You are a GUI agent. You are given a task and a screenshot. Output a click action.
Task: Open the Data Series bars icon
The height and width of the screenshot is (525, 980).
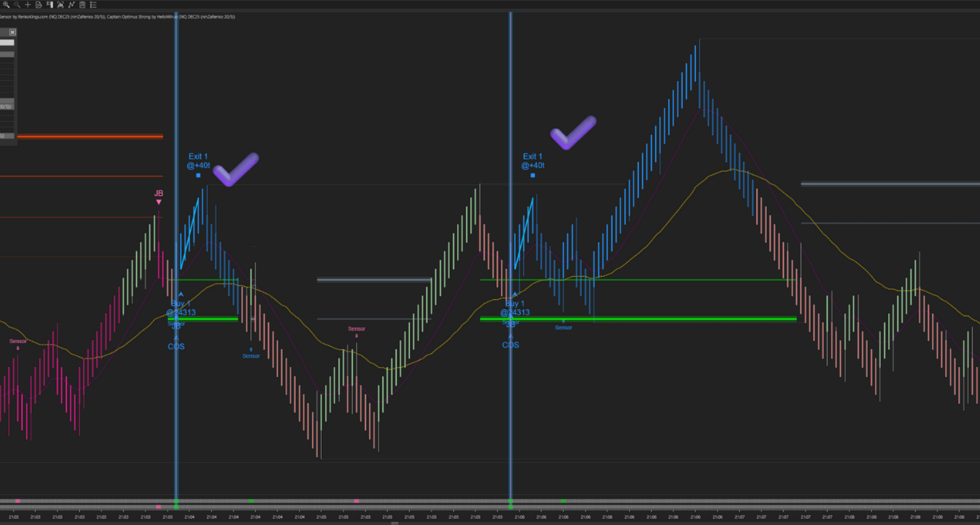tap(60, 5)
